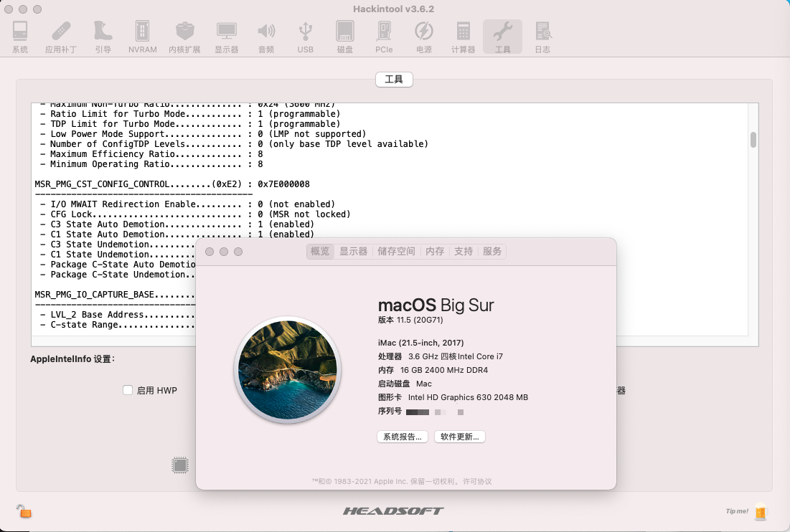Image resolution: width=790 pixels, height=532 pixels.
Task: Switch to 服务 tab in About window
Action: tap(492, 251)
